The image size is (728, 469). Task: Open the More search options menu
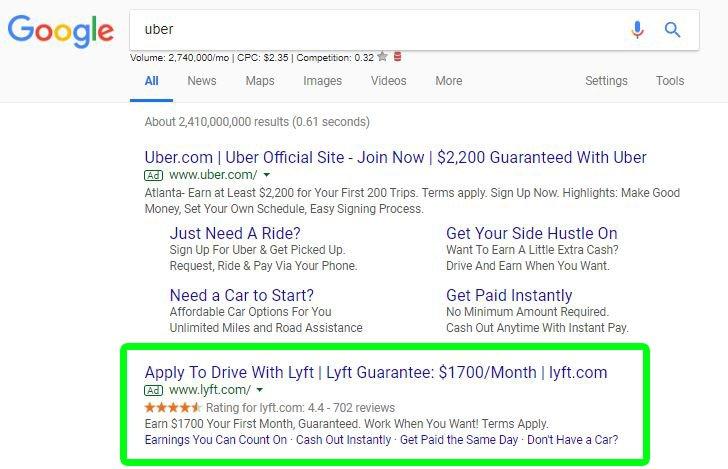(448, 81)
